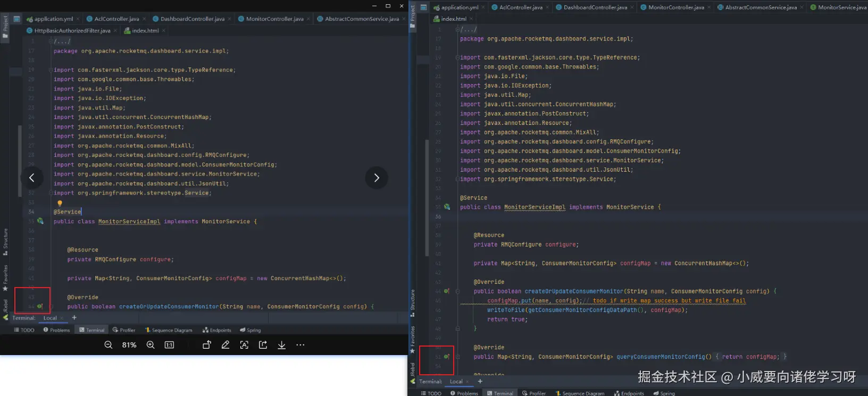Select the index.html tab in left editor
868x396 pixels.
145,31
